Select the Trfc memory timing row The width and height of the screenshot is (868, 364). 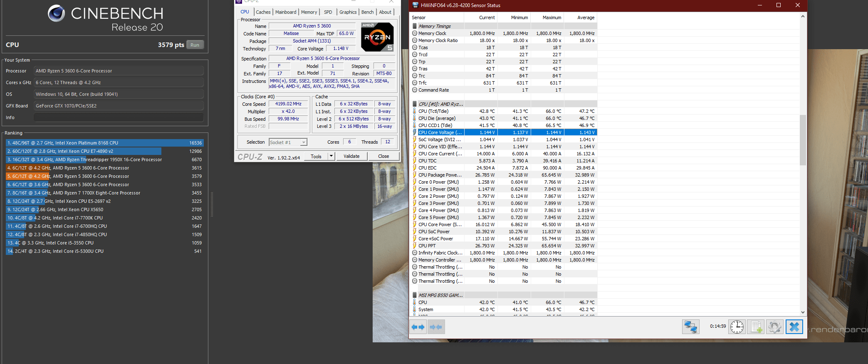click(x=504, y=83)
